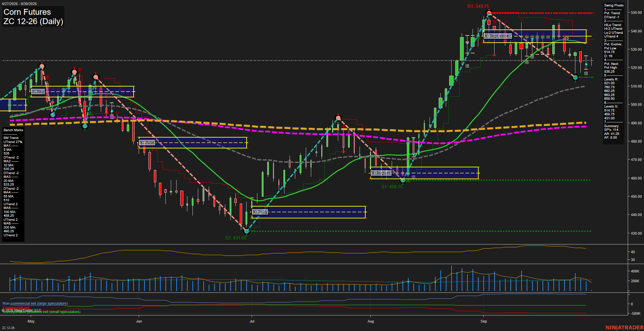The height and width of the screenshot is (331, 644).
Task: Select the 5 MA benchmark entry
Action: [8, 150]
